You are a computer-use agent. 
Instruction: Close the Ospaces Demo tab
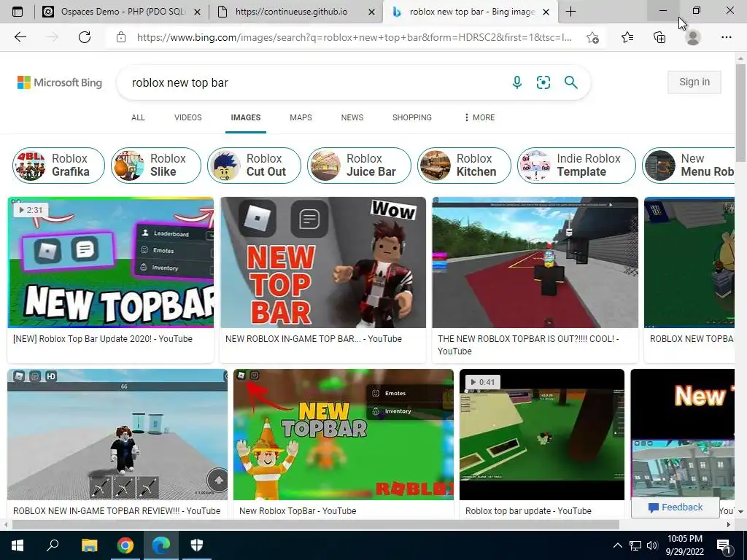tap(197, 12)
